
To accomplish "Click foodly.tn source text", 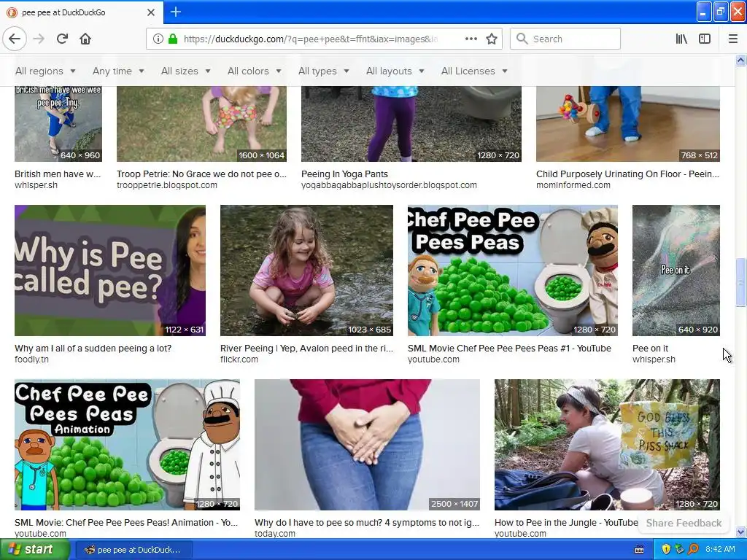I will (x=31, y=359).
